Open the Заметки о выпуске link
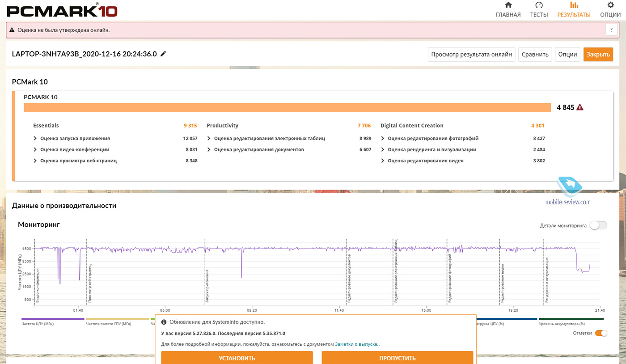 coord(357,344)
